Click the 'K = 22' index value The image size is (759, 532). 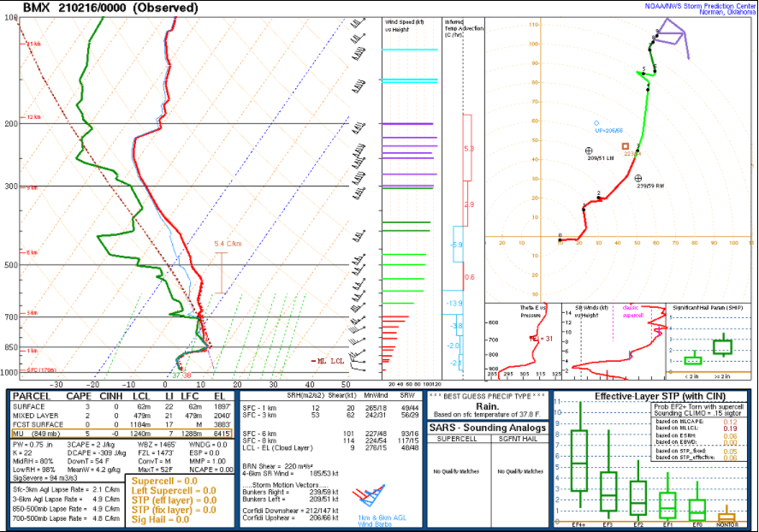(x=23, y=452)
